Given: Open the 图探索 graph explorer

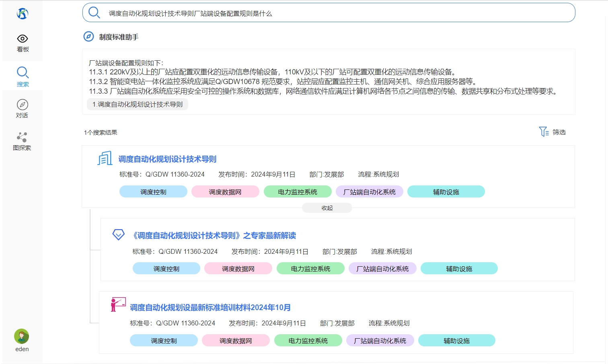Looking at the screenshot, I should (22, 141).
